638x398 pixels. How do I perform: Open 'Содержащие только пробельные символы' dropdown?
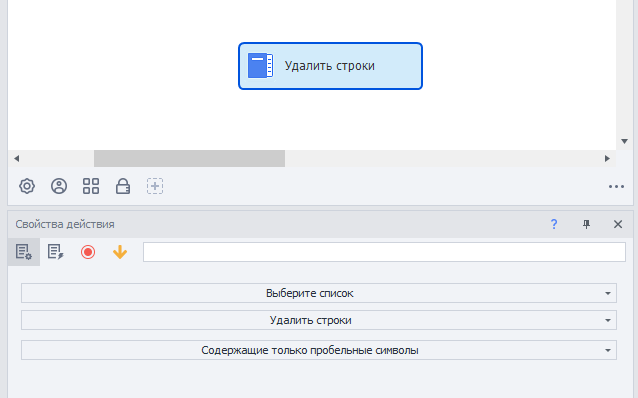pyautogui.click(x=319, y=350)
